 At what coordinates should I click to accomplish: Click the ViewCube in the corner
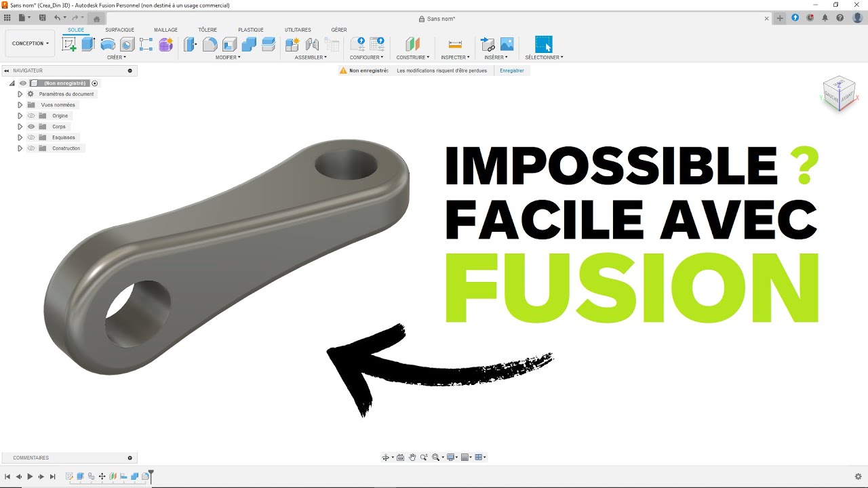[x=839, y=93]
